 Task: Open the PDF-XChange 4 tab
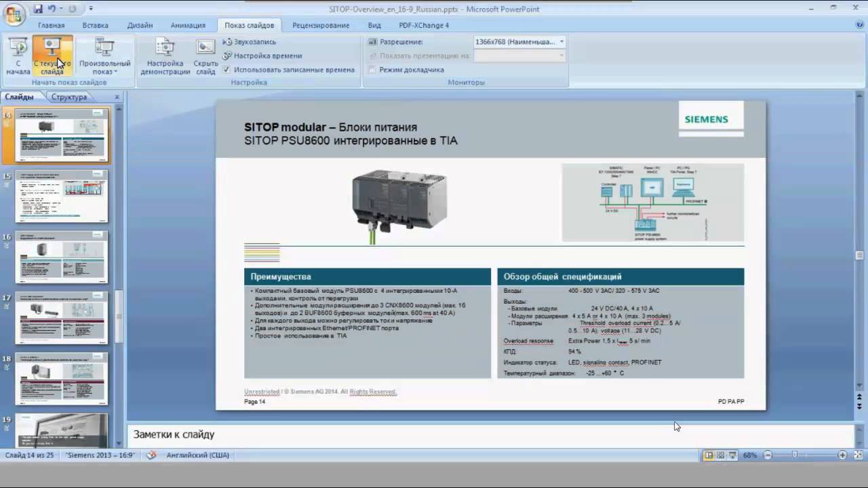[x=424, y=25]
